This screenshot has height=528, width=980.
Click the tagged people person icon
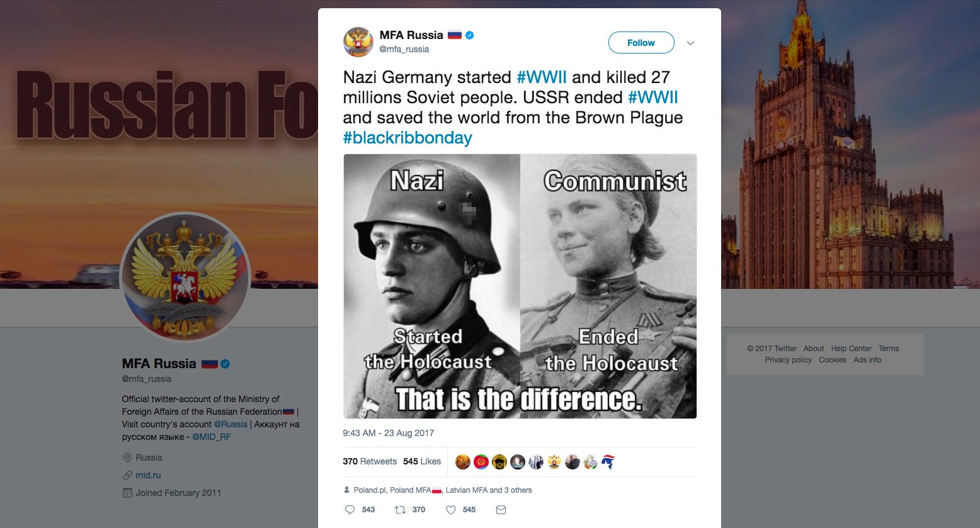pos(347,490)
